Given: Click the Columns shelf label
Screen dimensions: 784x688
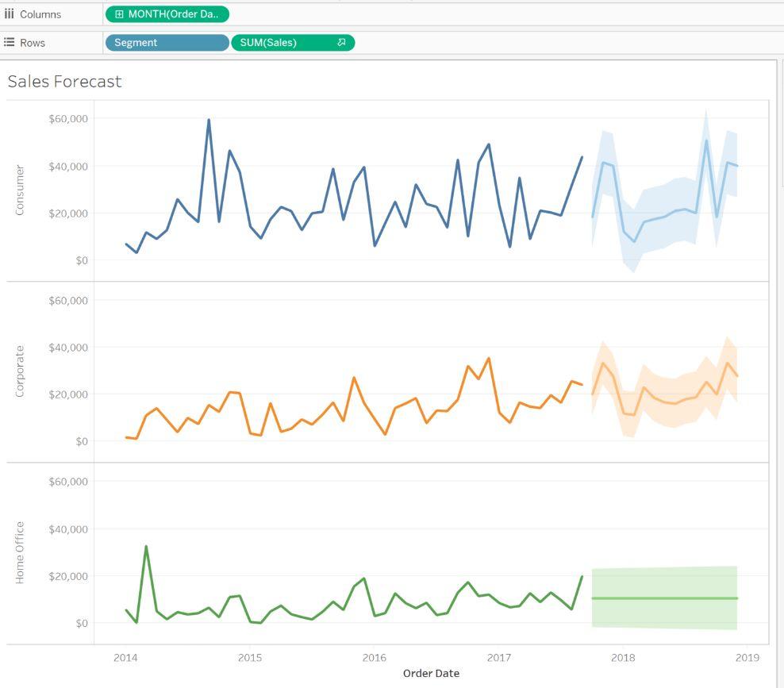Looking at the screenshot, I should click(40, 14).
